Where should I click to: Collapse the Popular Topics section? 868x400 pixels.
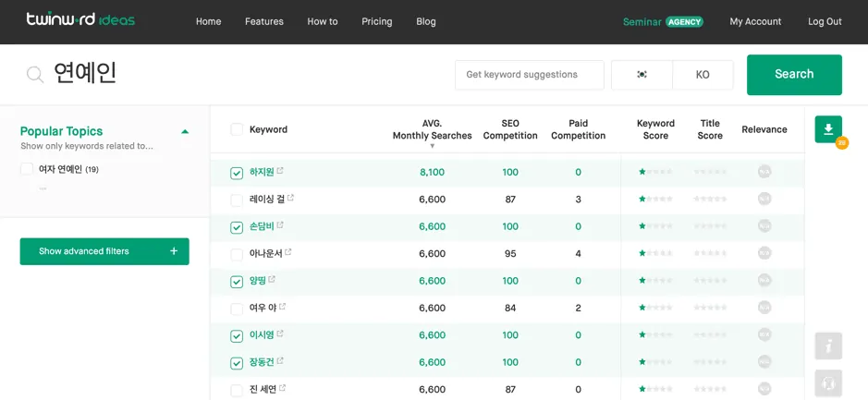coord(185,132)
